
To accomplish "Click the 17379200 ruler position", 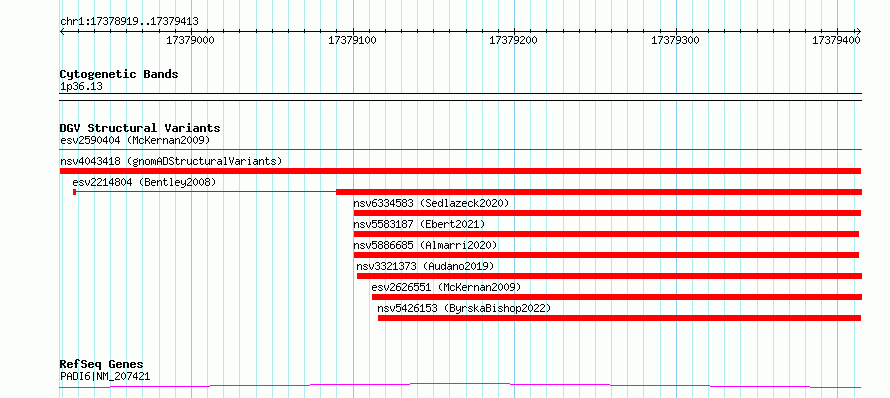I will point(513,40).
